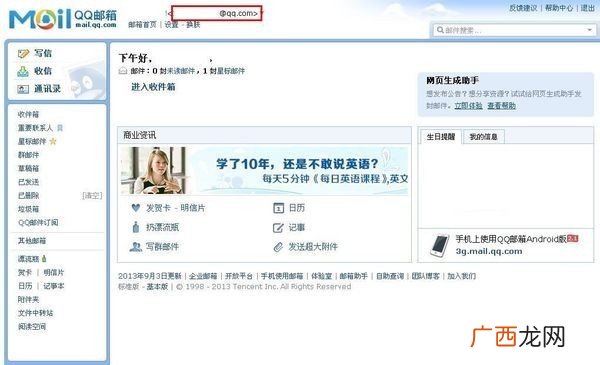Click the 反馈建议 link

click(523, 8)
